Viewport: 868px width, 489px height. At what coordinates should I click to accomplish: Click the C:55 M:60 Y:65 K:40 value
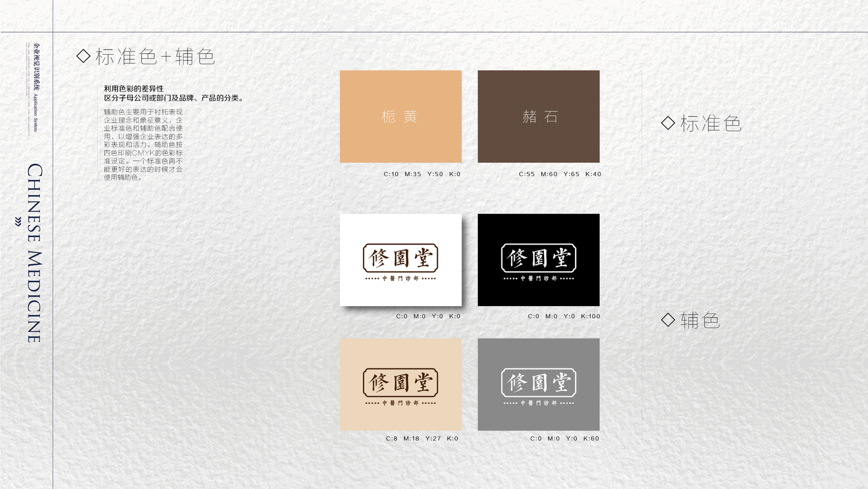pos(560,174)
